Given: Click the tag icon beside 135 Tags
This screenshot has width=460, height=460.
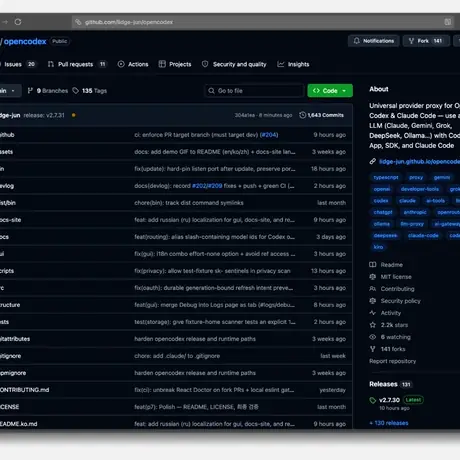Looking at the screenshot, I should click(76, 91).
